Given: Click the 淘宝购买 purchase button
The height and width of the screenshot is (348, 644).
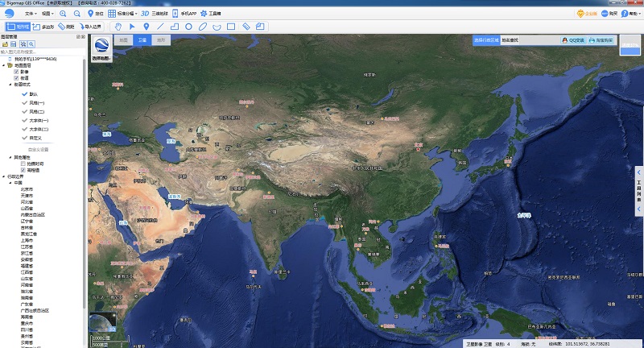Looking at the screenshot, I should pyautogui.click(x=601, y=40).
